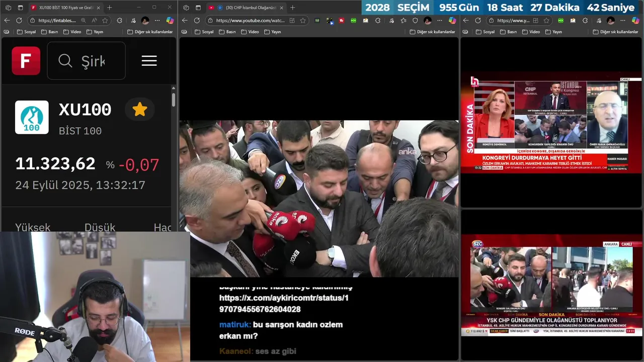Screen dimensions: 644x362
Task: Click the 11.323,62 index value
Action: (55, 164)
